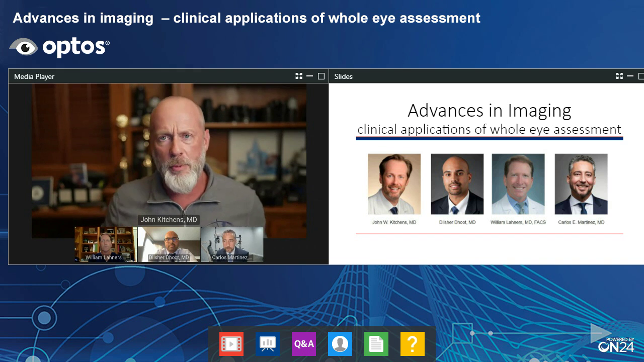Viewport: 644px width, 362px height.
Task: Select William Lahners video thumbnail
Action: 106,244
